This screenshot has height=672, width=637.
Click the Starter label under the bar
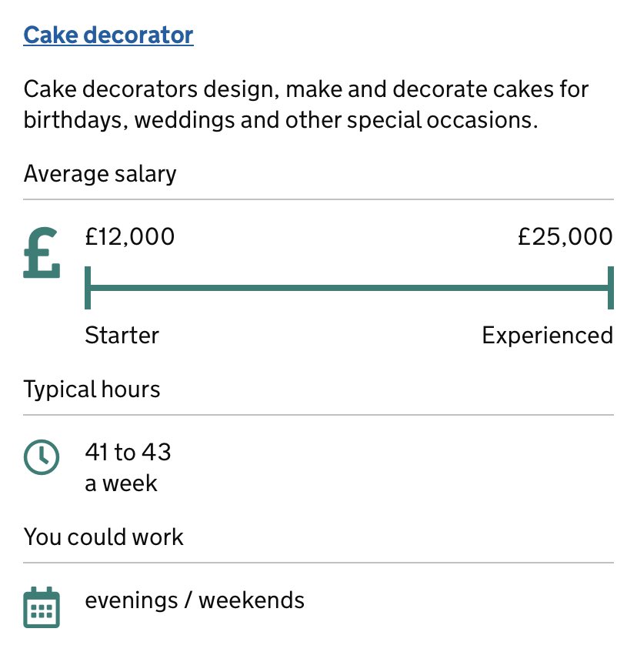[x=122, y=336]
